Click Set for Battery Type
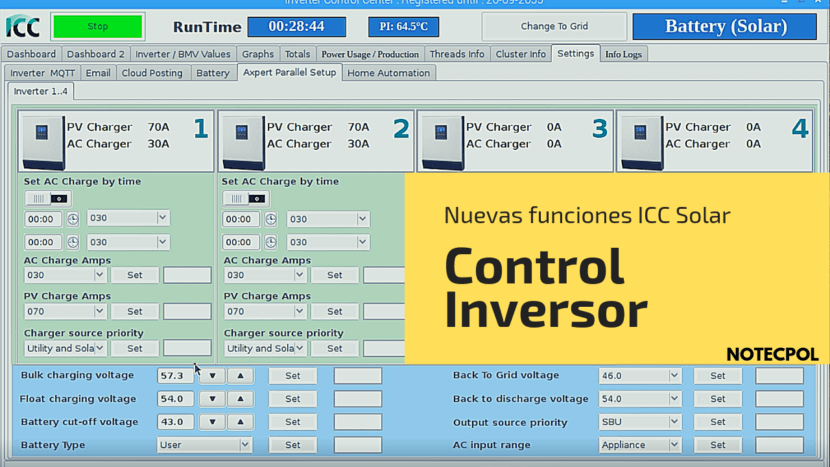This screenshot has height=467, width=830. pyautogui.click(x=293, y=445)
